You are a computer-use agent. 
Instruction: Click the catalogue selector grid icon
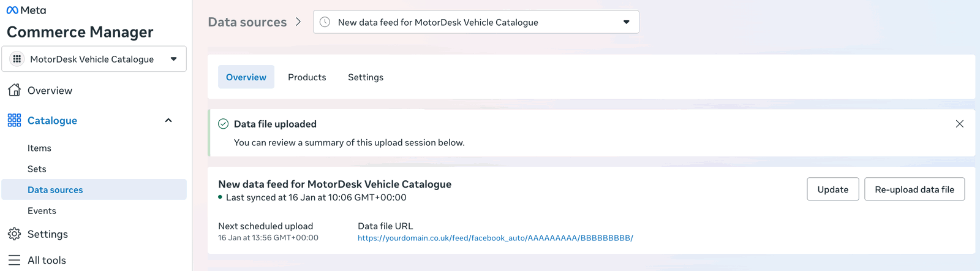click(x=17, y=59)
